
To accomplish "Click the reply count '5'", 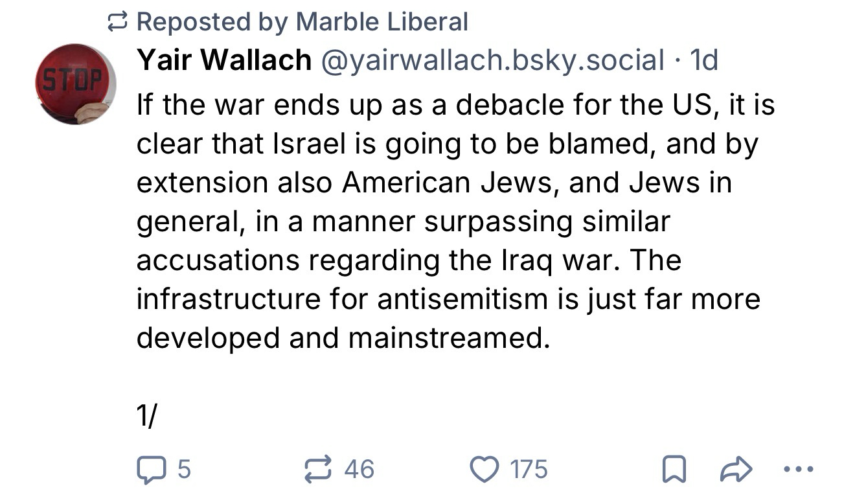I will coord(183,469).
